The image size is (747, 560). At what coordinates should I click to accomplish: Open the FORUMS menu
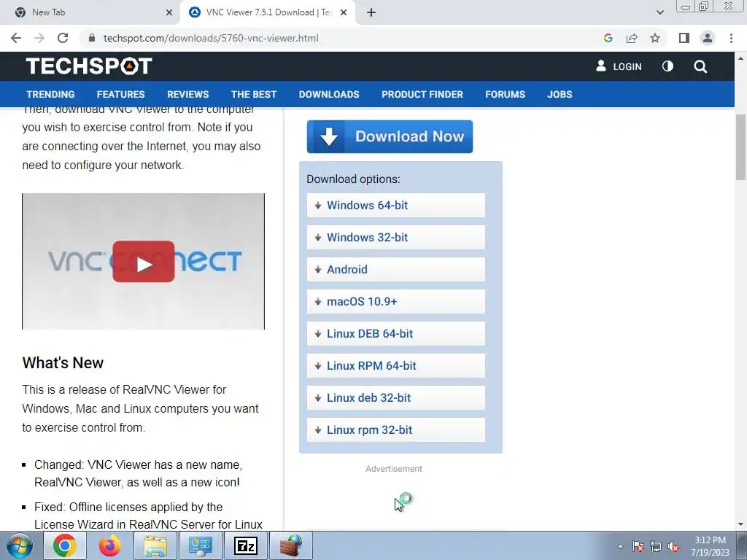click(505, 94)
